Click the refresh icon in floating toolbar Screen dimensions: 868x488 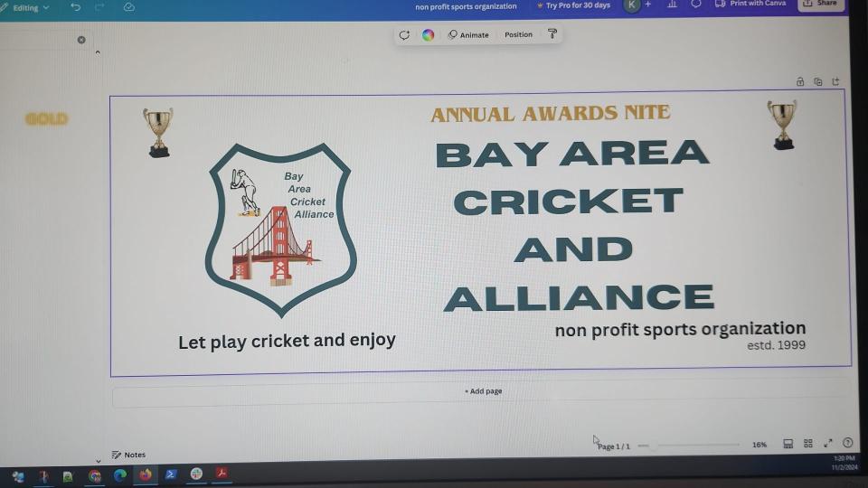[404, 35]
